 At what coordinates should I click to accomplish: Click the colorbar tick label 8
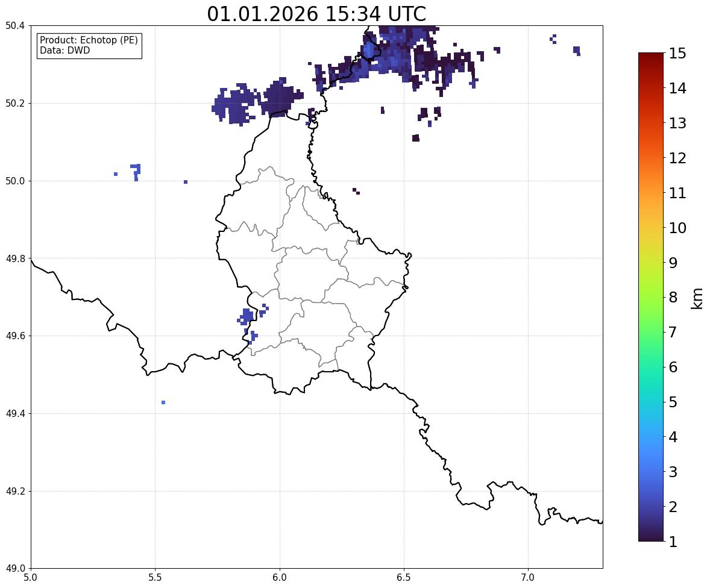click(x=673, y=298)
